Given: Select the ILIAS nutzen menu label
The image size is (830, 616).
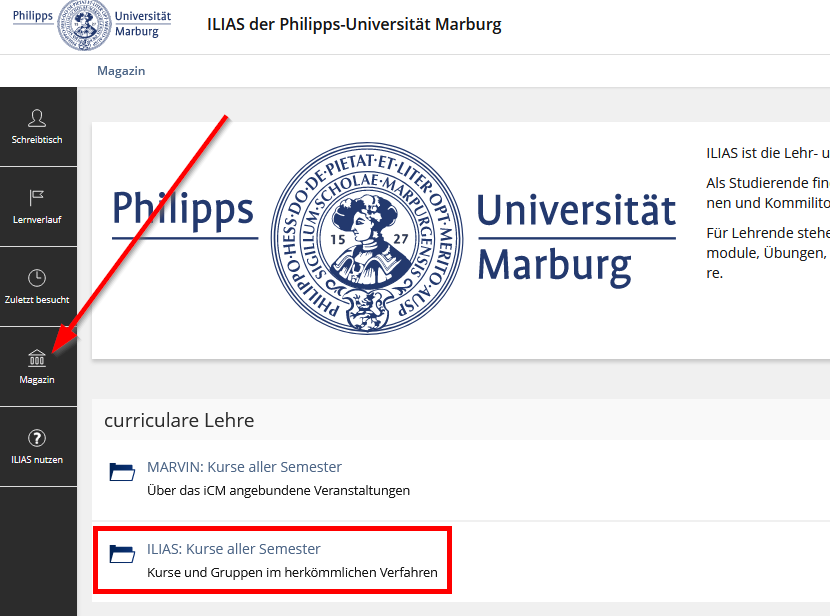Looking at the screenshot, I should point(37,460).
